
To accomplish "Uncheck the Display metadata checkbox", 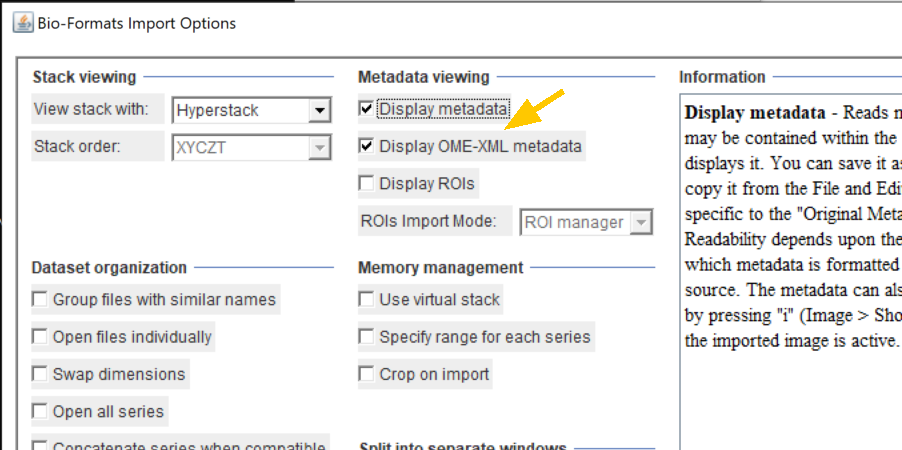I will (x=367, y=109).
